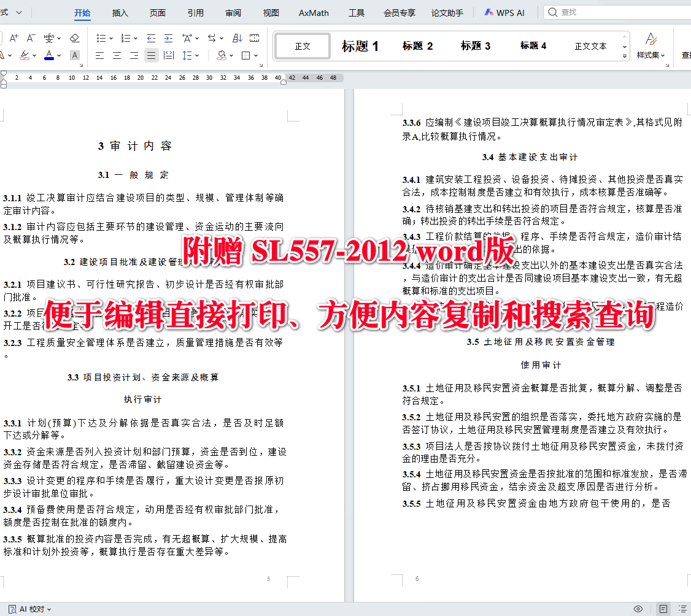Expand phonetic guide dropdown arrow
This screenshot has width=691, height=616.
[59, 39]
